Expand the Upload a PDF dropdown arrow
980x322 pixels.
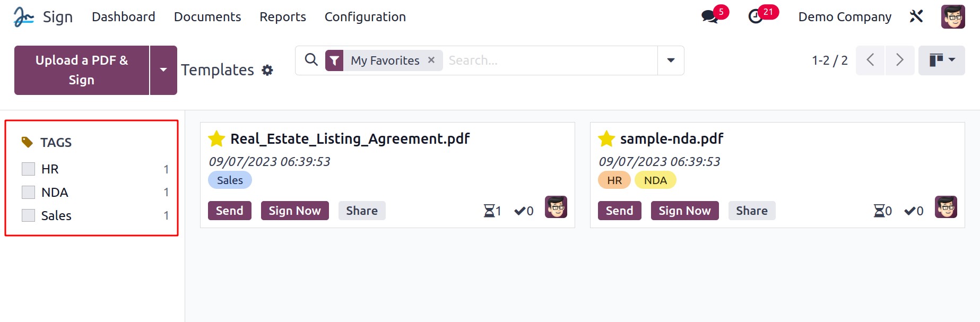coord(163,70)
